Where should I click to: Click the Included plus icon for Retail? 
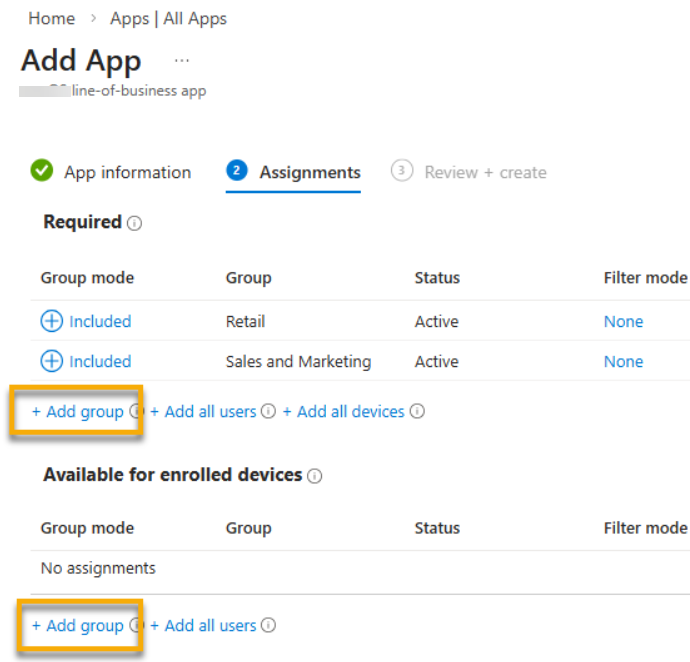click(x=51, y=321)
